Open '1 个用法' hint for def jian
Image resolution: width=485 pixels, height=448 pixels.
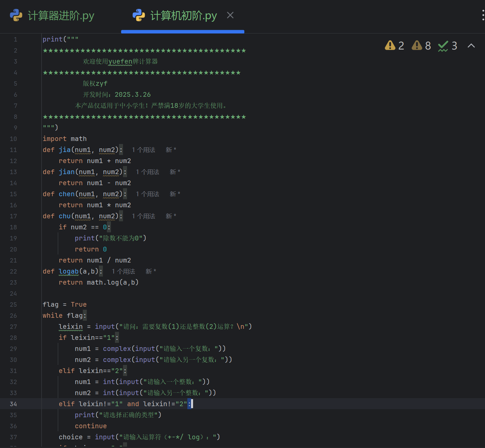[x=147, y=172]
